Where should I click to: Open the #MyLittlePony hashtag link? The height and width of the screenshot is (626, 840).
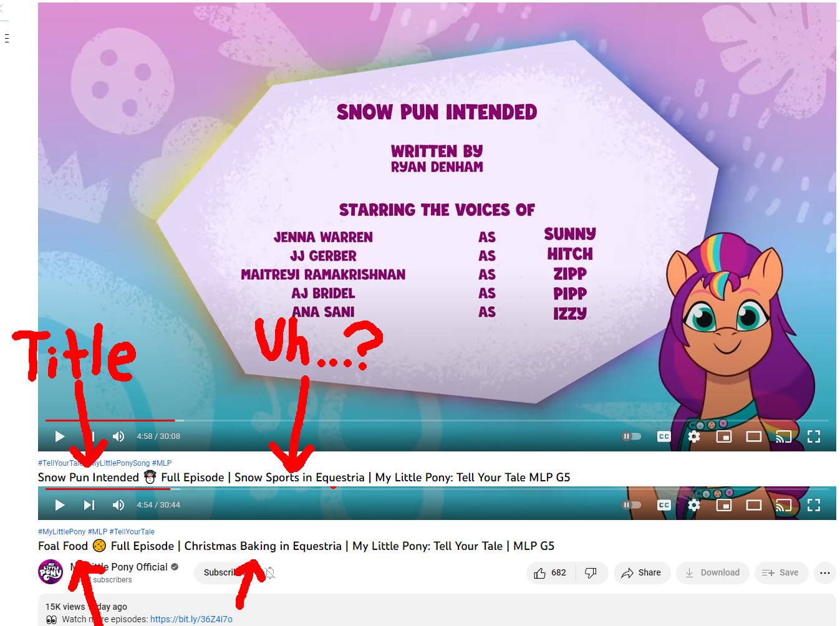pos(62,532)
